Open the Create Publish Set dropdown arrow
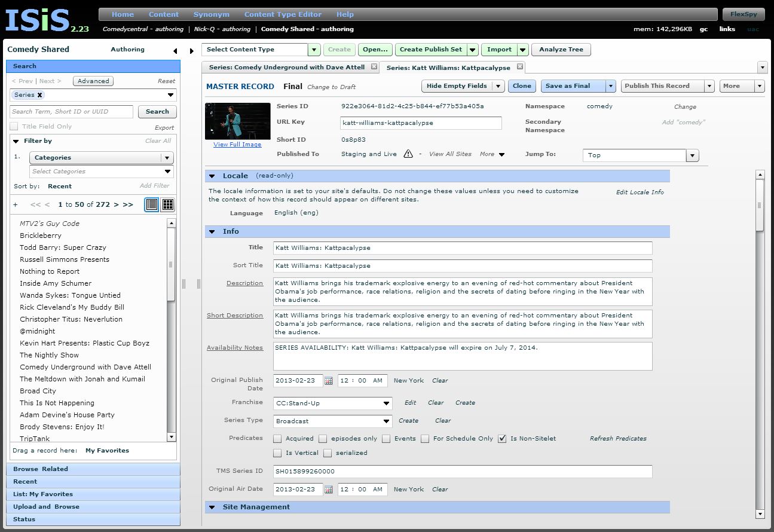The height and width of the screenshot is (532, 774). click(472, 50)
